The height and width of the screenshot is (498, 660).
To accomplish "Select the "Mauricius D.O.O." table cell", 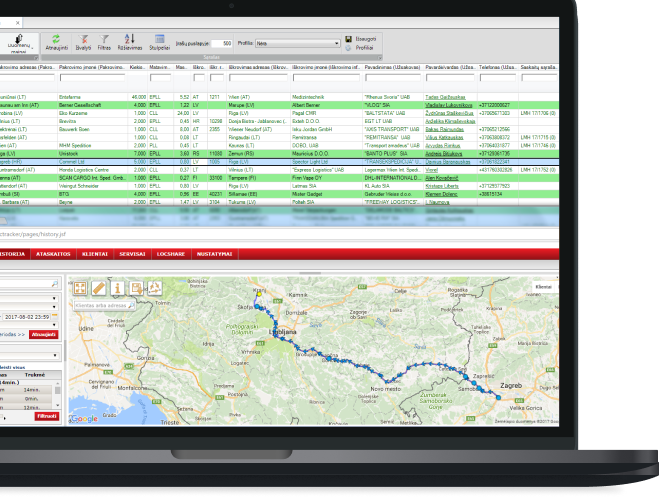I will coord(326,154).
